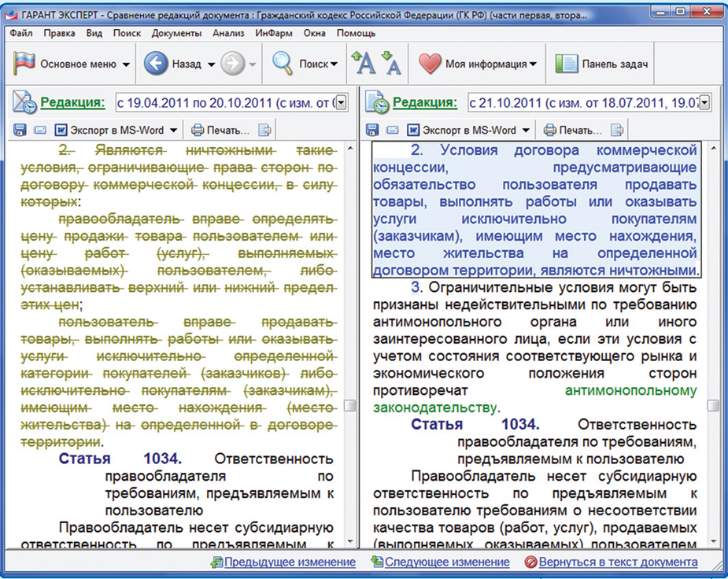This screenshot has width=728, height=579.
Task: Click the Поиск magnifier search icon
Action: 282,64
